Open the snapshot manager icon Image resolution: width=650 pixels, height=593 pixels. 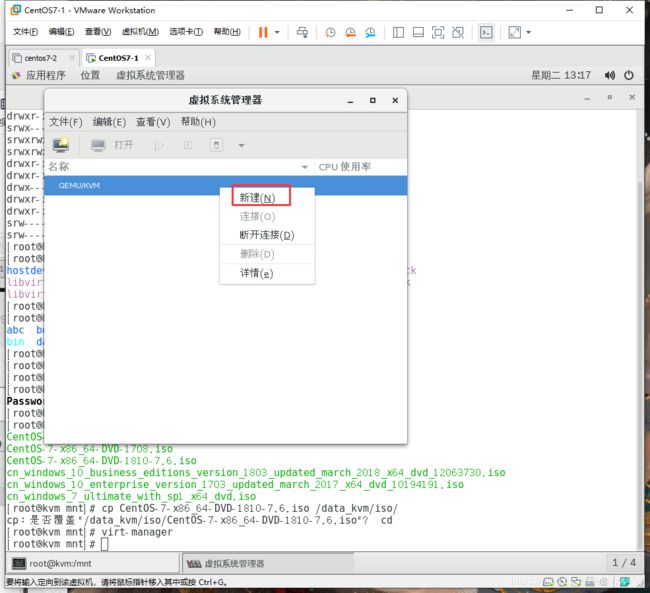tap(370, 32)
